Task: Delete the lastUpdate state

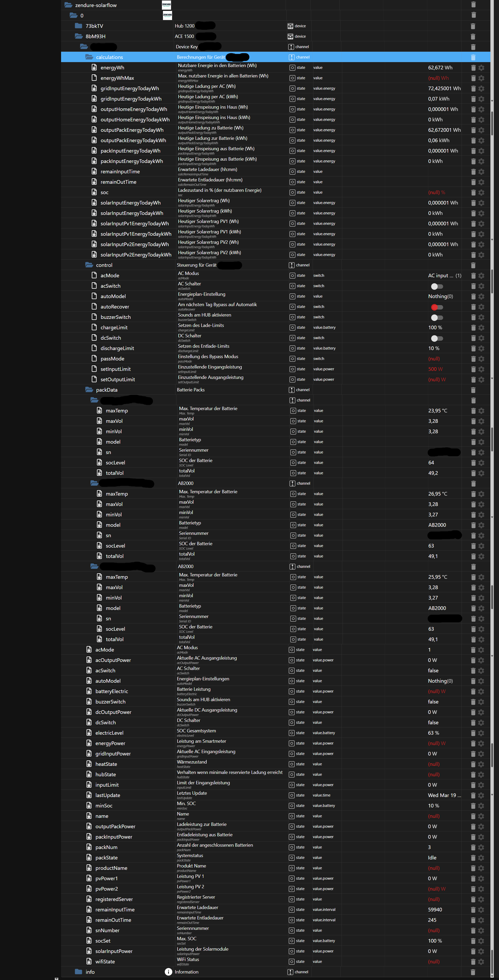Action: (473, 795)
